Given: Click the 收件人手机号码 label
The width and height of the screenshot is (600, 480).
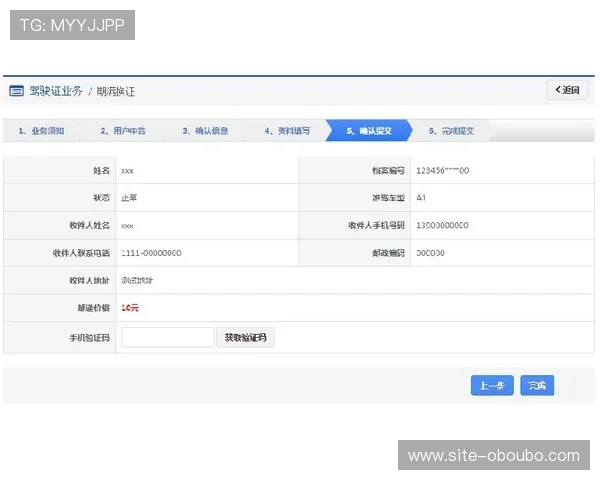Looking at the screenshot, I should (376, 225).
